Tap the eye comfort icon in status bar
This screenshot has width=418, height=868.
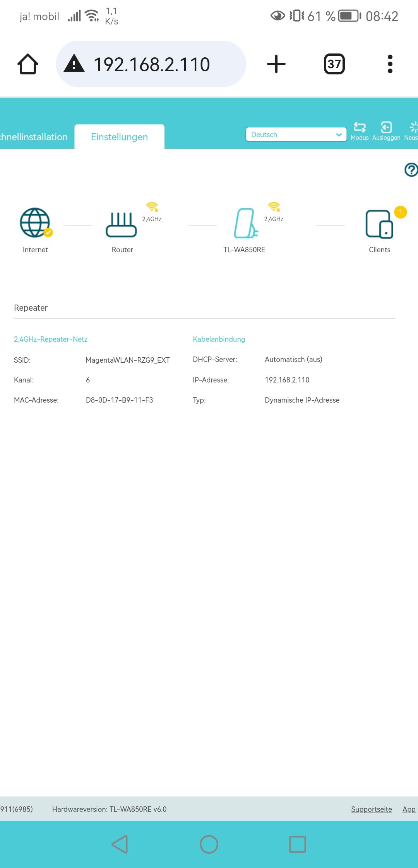tap(278, 16)
